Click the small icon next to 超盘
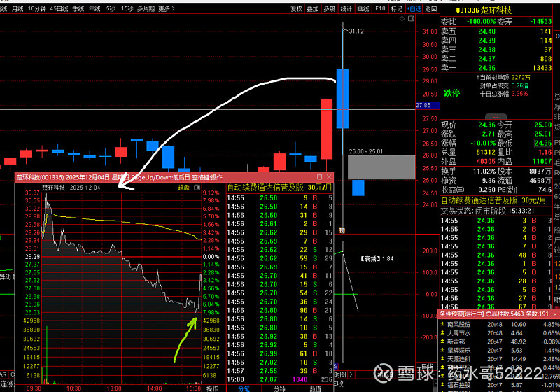Image resolution: width=560 pixels, height=392 pixels. (197, 188)
